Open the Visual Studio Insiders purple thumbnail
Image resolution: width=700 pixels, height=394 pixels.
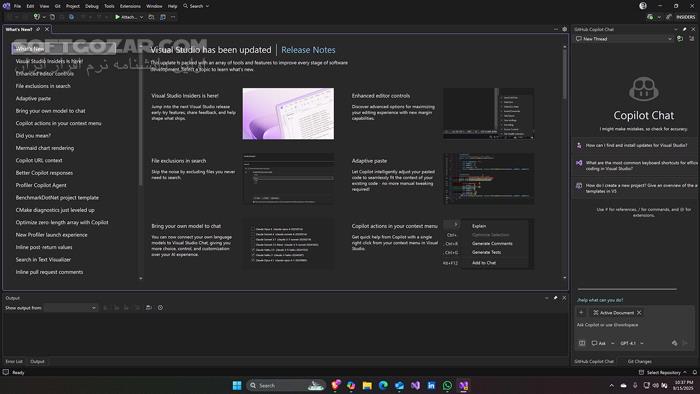(288, 114)
